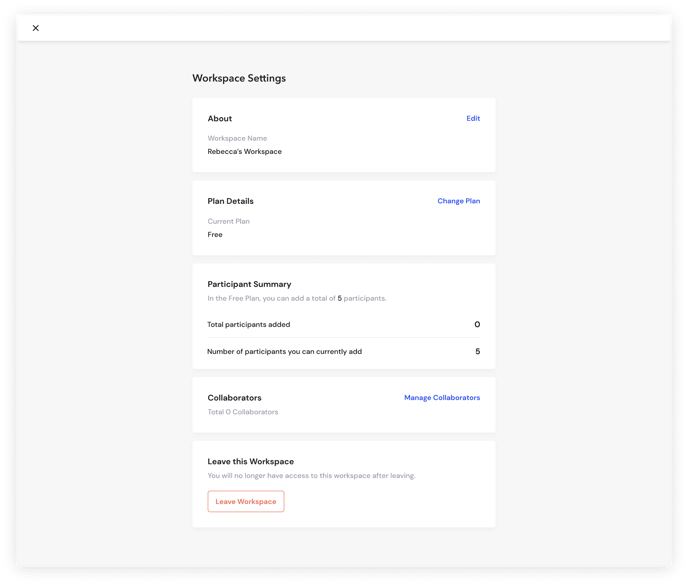This screenshot has width=688, height=585.
Task: Click the Leave Workspace button
Action: 246,501
